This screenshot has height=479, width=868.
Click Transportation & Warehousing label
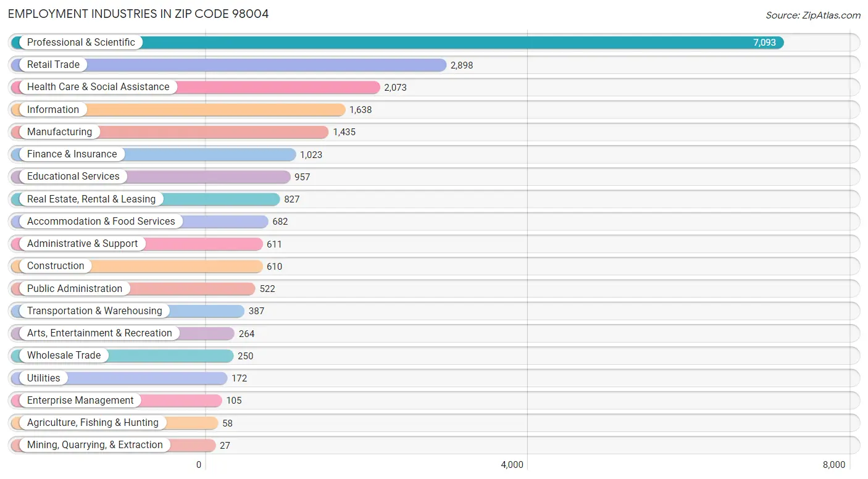point(94,311)
